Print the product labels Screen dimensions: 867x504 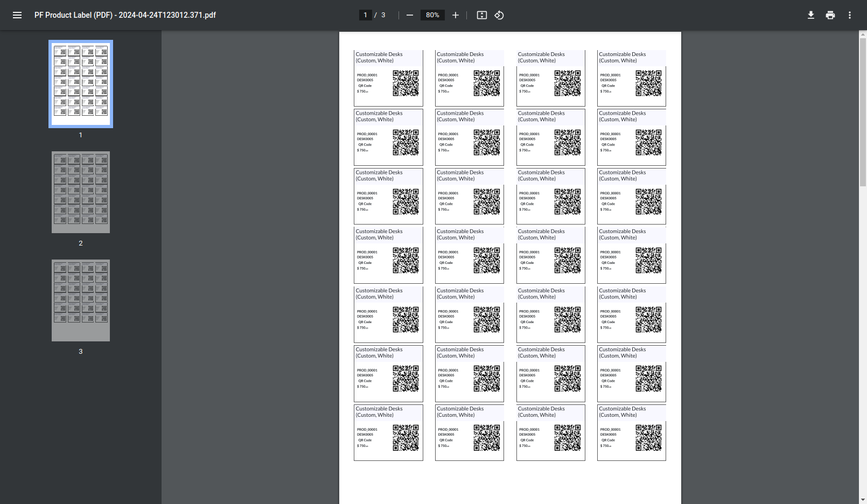(830, 15)
